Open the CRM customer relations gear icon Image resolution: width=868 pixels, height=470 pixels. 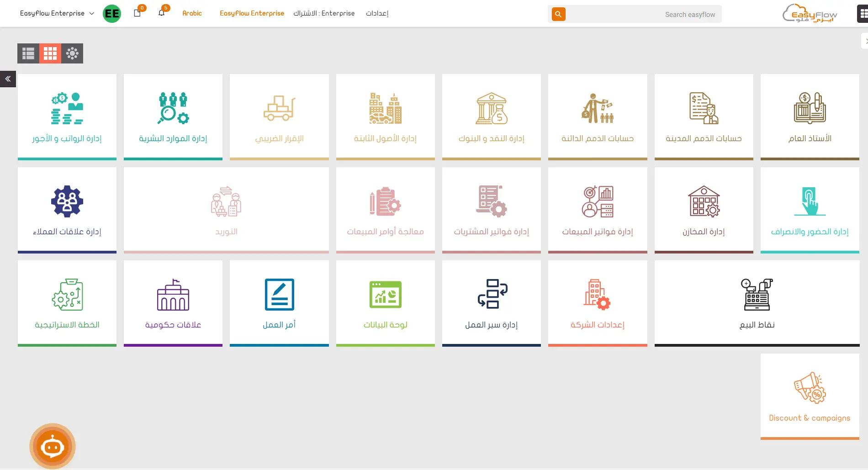tap(67, 201)
